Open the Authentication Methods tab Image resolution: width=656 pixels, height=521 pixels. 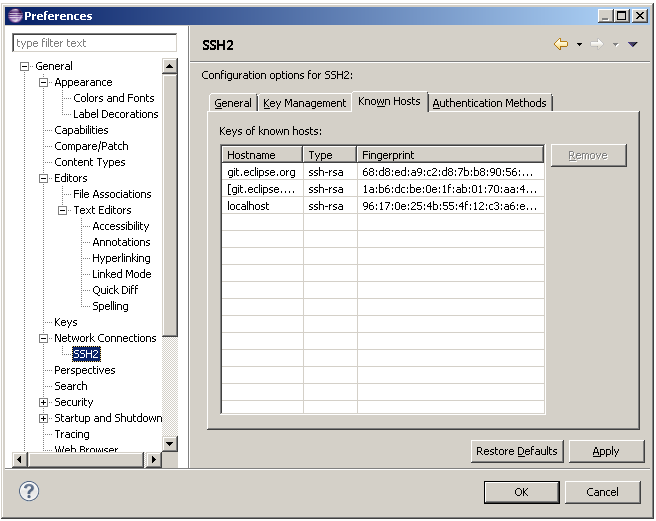(489, 103)
